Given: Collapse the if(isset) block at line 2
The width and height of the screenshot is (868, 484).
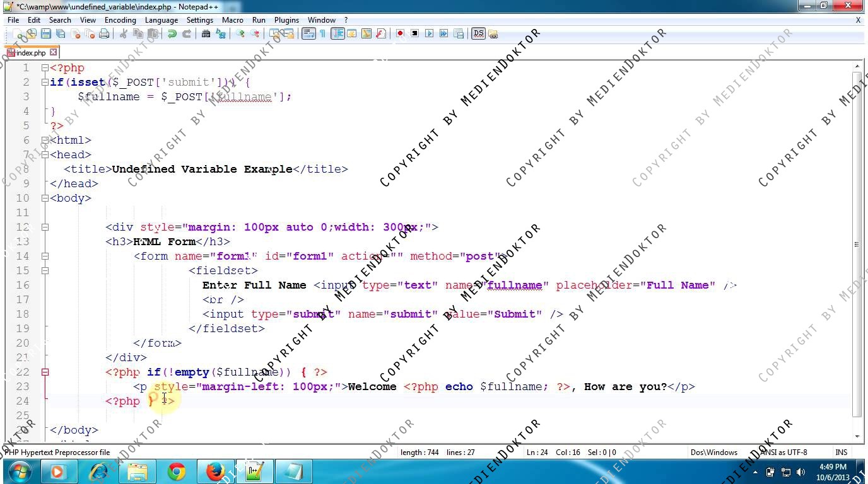Looking at the screenshot, I should click(45, 82).
